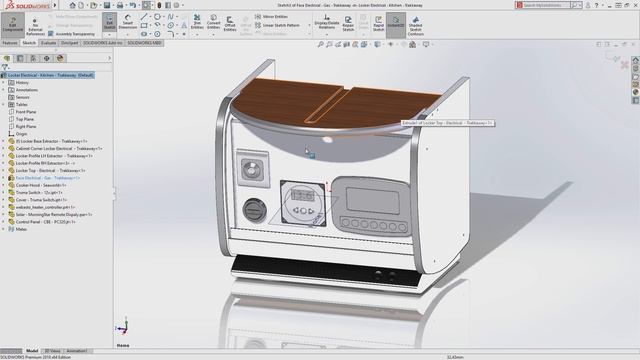Click the Exit Sketch button
The image size is (640, 360).
click(x=109, y=22)
